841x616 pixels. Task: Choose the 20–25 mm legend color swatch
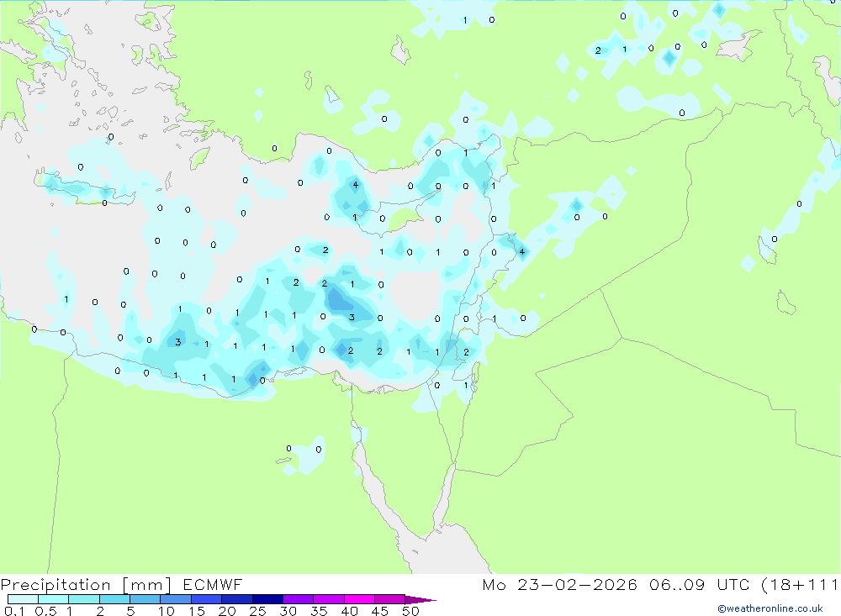tap(236, 599)
